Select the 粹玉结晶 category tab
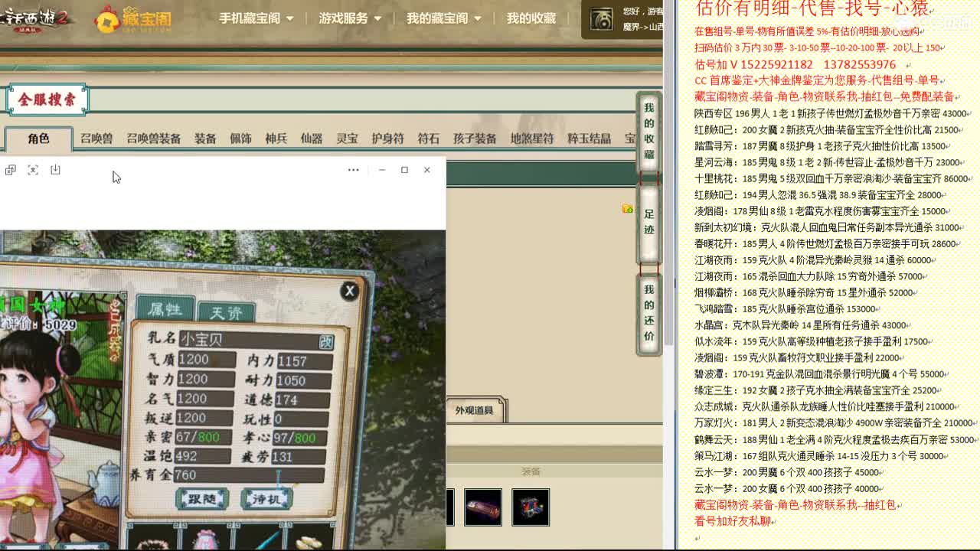 click(589, 139)
